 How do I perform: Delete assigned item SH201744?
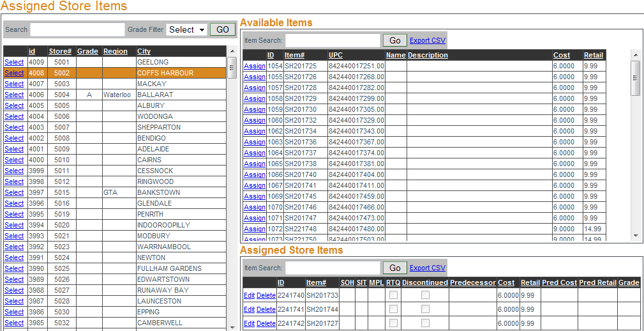coord(266,309)
